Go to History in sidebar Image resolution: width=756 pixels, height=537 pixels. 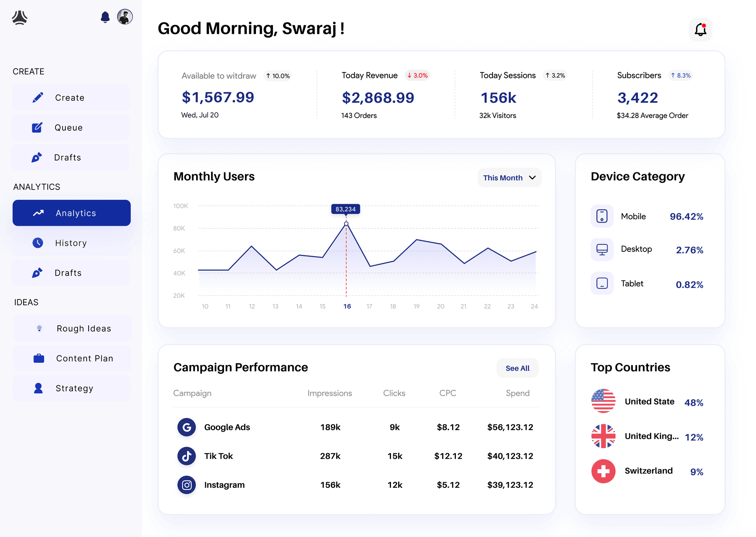[71, 243]
